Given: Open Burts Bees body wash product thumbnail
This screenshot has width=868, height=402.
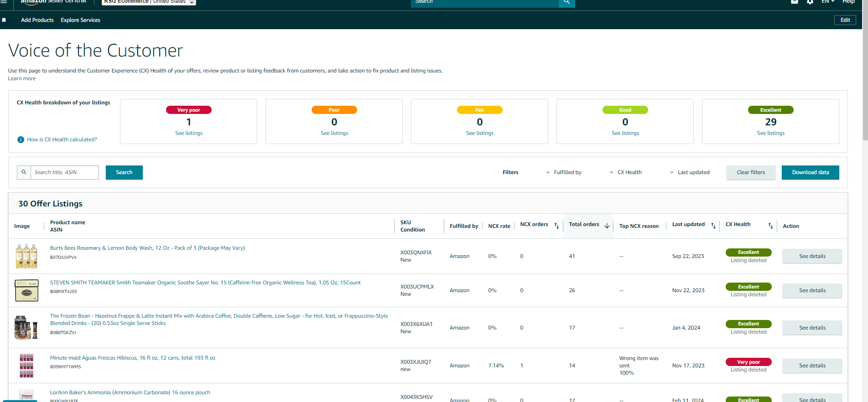Looking at the screenshot, I should [x=26, y=256].
